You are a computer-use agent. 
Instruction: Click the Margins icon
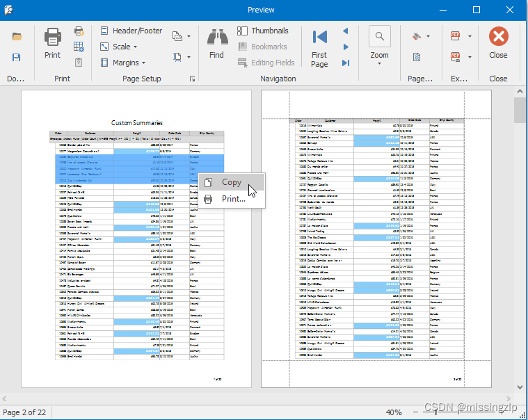(x=104, y=63)
